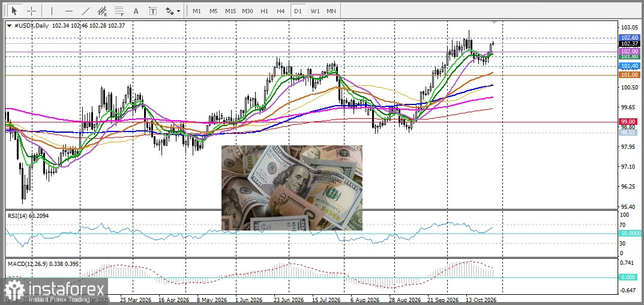Click the MACD 0.000 zero level label
This screenshot has height=305, width=644.
[629, 277]
